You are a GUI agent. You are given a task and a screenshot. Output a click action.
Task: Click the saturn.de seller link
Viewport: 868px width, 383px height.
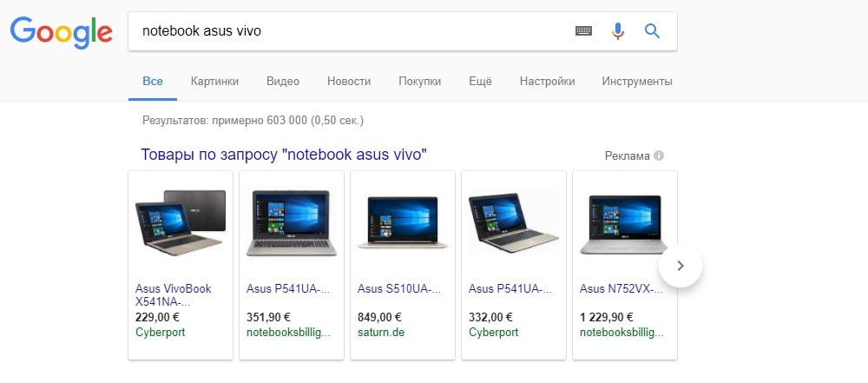[x=381, y=333]
